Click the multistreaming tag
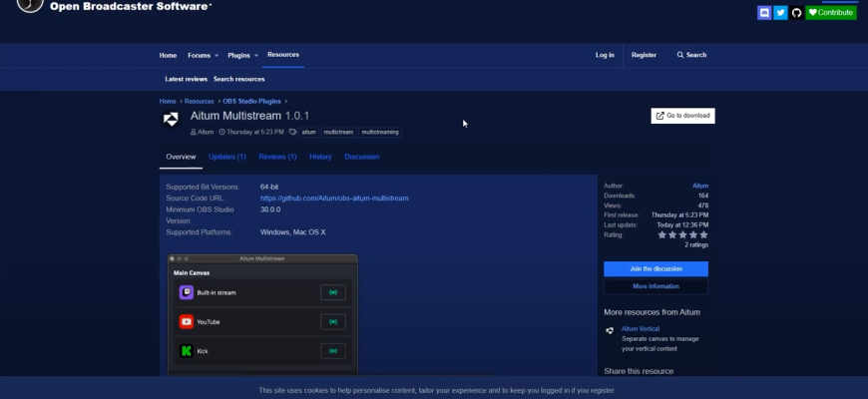The height and width of the screenshot is (399, 868). pyautogui.click(x=379, y=132)
